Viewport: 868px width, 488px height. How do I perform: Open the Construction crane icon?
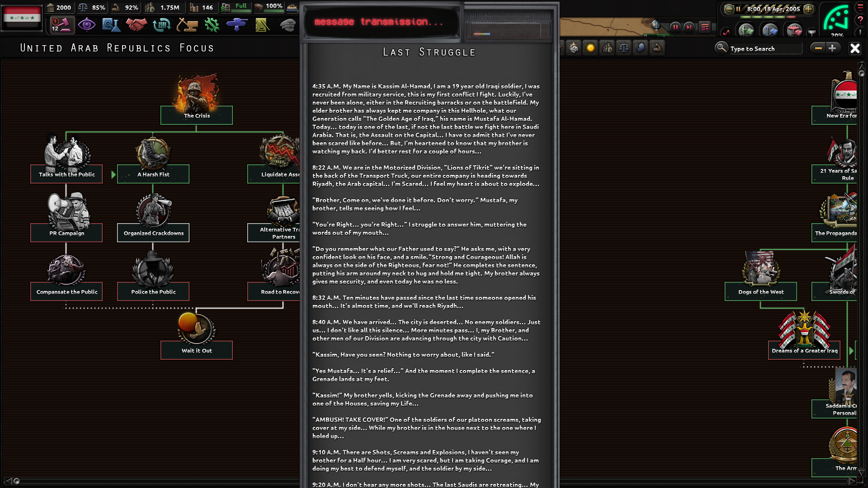pyautogui.click(x=187, y=24)
